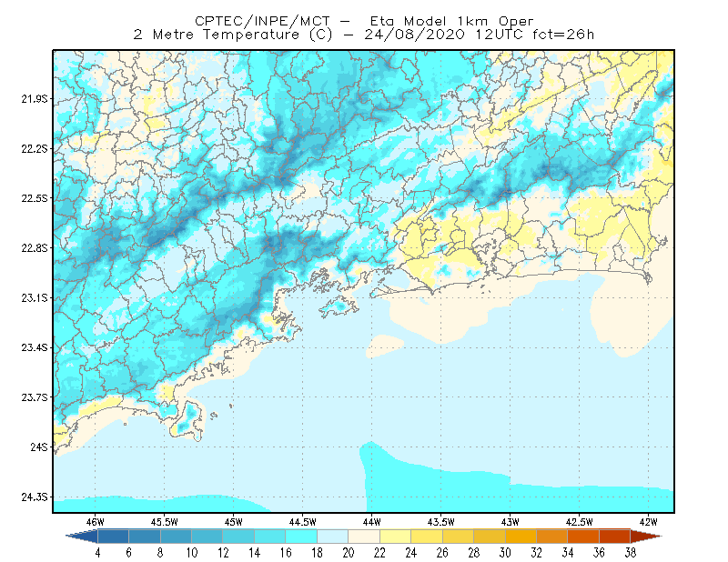The image size is (728, 562).
Task: Click the colorbar tick label '28'
Action: coord(473,553)
